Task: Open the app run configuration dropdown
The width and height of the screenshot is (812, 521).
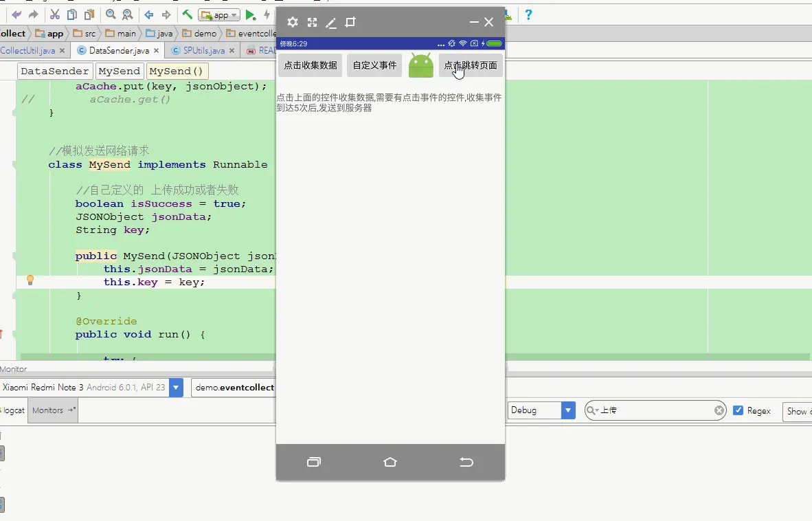Action: (x=219, y=15)
